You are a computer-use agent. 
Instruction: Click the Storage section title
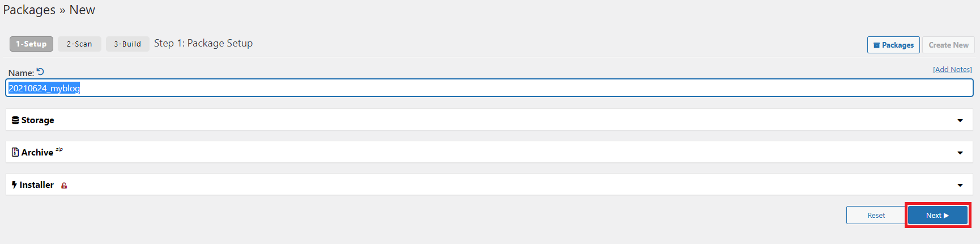(x=38, y=120)
